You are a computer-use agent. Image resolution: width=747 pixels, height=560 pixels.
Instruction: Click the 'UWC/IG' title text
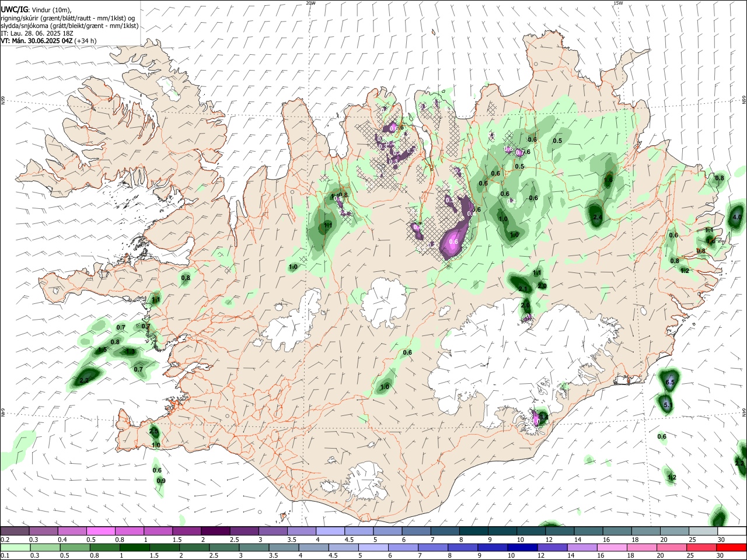coord(14,10)
